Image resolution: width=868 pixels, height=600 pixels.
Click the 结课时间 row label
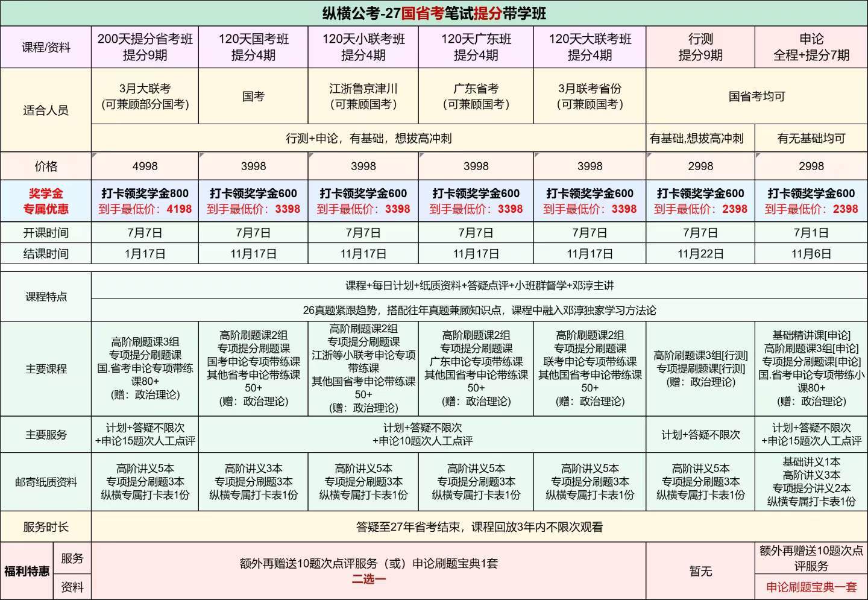click(x=46, y=253)
